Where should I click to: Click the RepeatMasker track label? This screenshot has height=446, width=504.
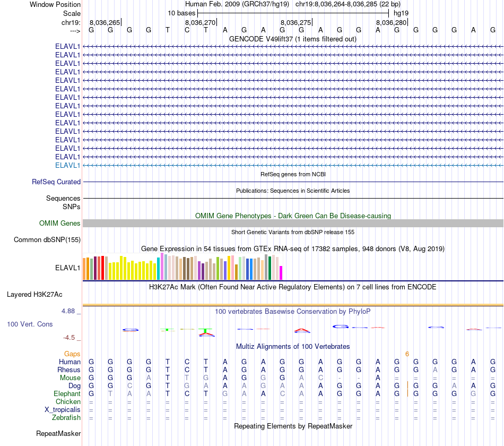tap(58, 434)
